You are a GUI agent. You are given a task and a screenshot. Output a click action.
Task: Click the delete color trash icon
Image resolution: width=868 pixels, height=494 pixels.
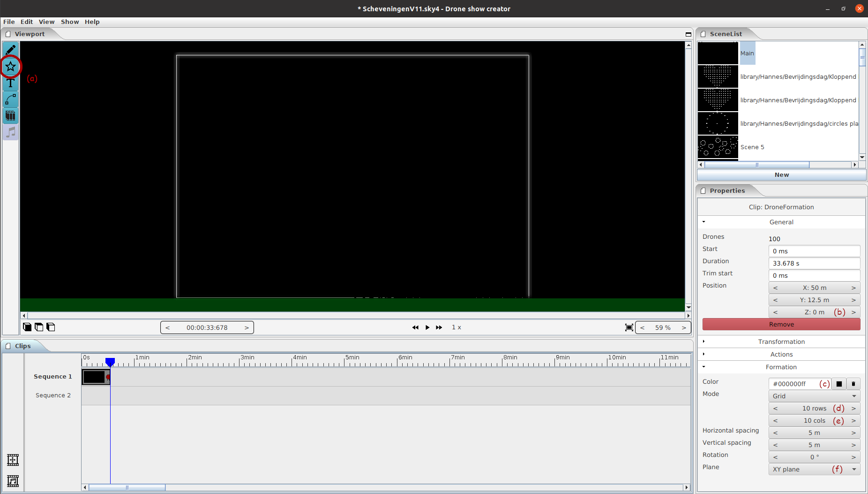[x=853, y=384]
